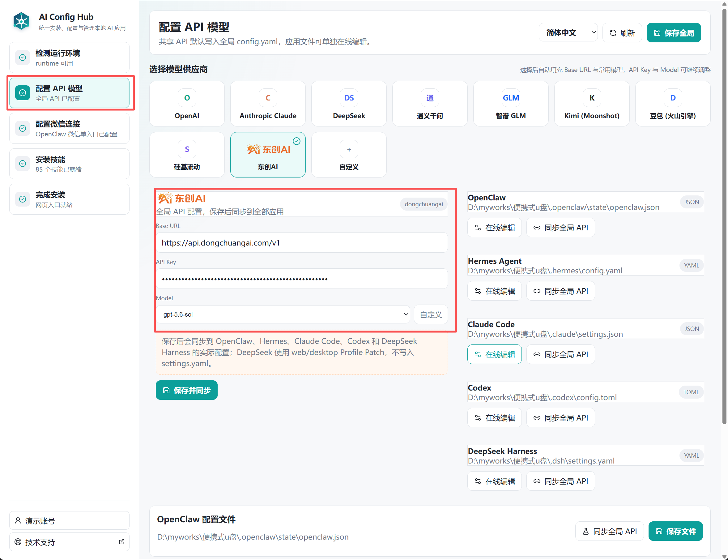The height and width of the screenshot is (560, 728).
Task: Go to 完成安装 step
Action: click(69, 199)
